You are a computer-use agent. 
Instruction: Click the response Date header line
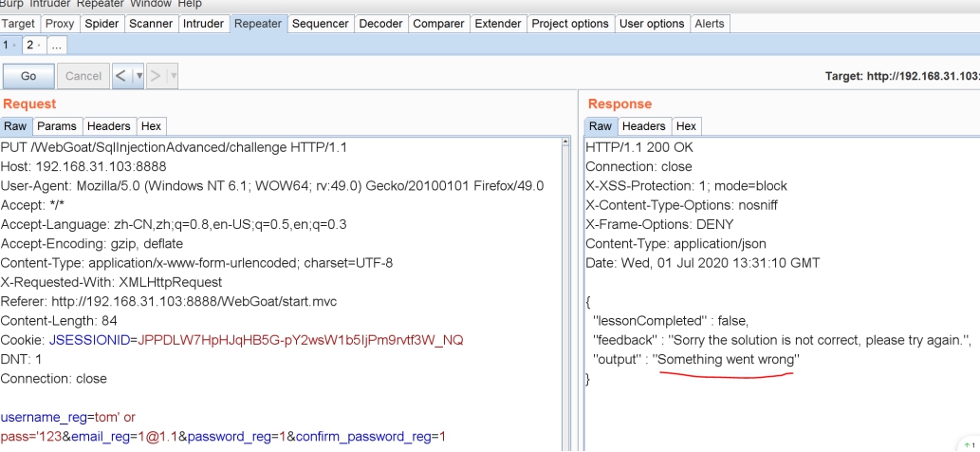tap(702, 263)
